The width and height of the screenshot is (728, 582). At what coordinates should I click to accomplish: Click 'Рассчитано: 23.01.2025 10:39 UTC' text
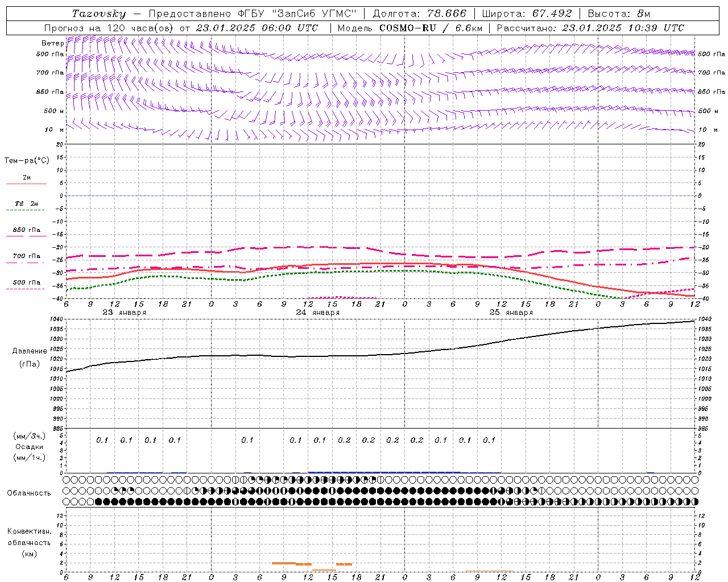(x=590, y=28)
